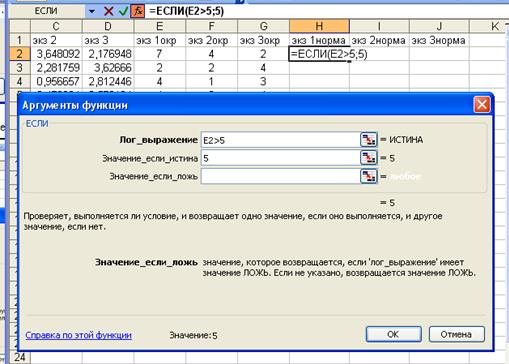Image resolution: width=509 pixels, height=364 pixels.
Task: Confirm the dialog with the ОК button
Action: (393, 334)
